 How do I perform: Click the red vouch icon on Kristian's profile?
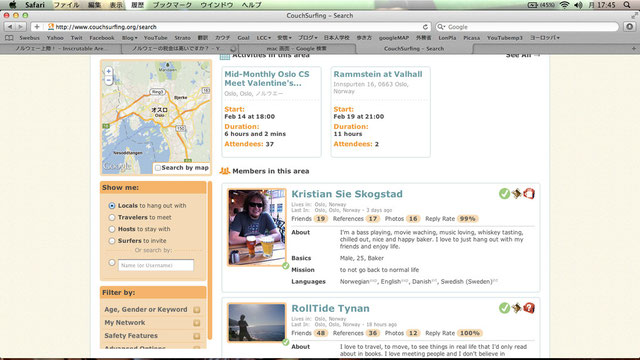click(x=529, y=193)
